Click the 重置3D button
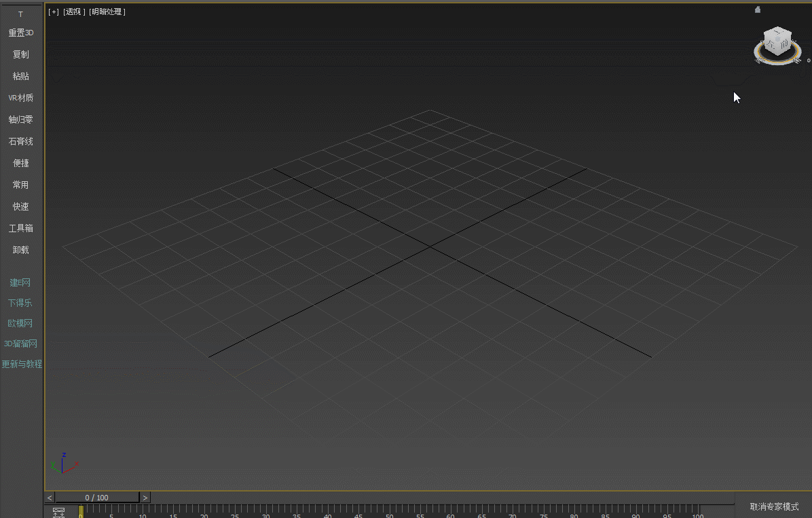 point(21,33)
